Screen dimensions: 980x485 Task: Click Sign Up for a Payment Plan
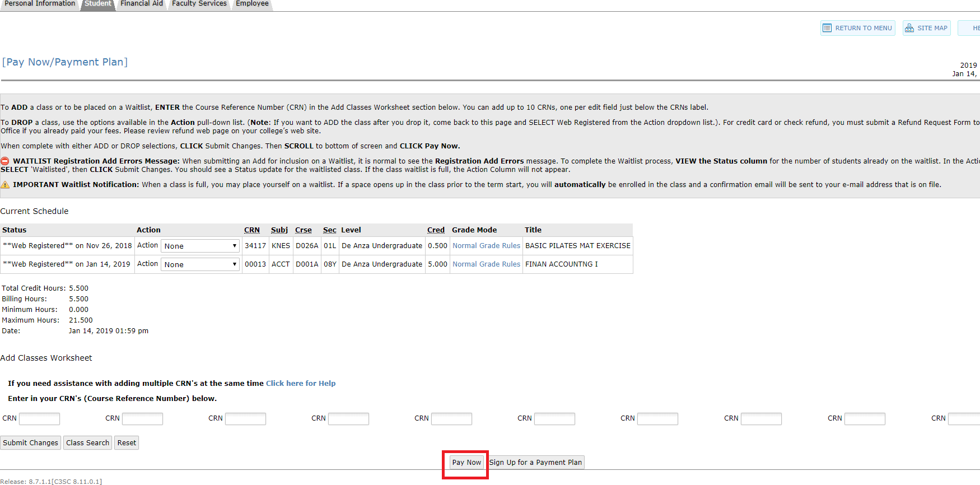click(535, 463)
